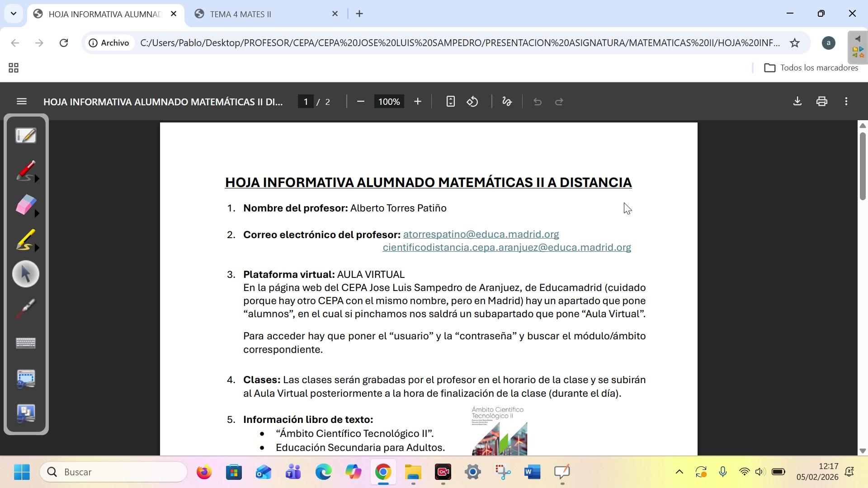Toggle fit to page view
The width and height of the screenshot is (868, 488).
[450, 102]
